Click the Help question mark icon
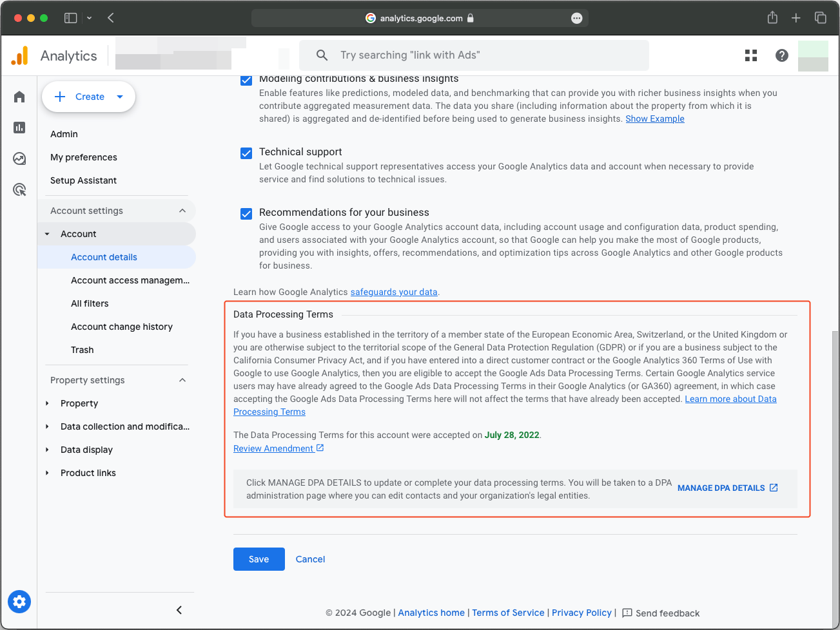 (x=781, y=55)
